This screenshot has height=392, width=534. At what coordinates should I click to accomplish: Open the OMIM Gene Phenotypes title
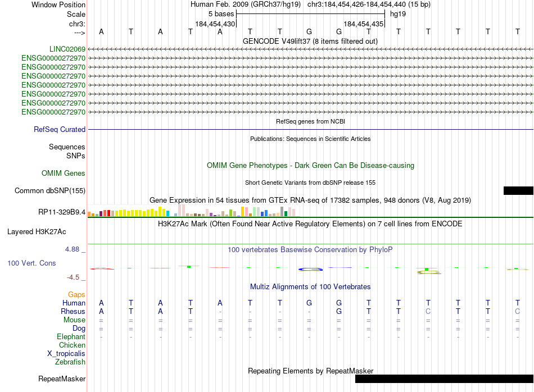(x=310, y=165)
